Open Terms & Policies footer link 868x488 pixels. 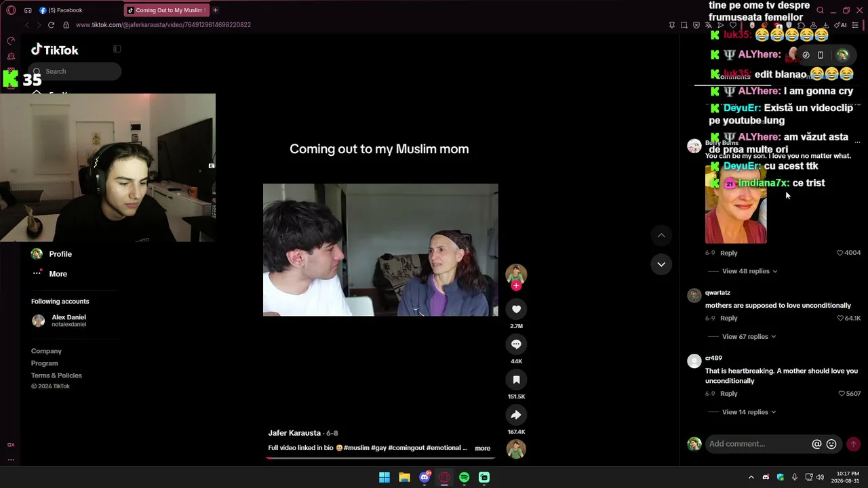click(56, 375)
